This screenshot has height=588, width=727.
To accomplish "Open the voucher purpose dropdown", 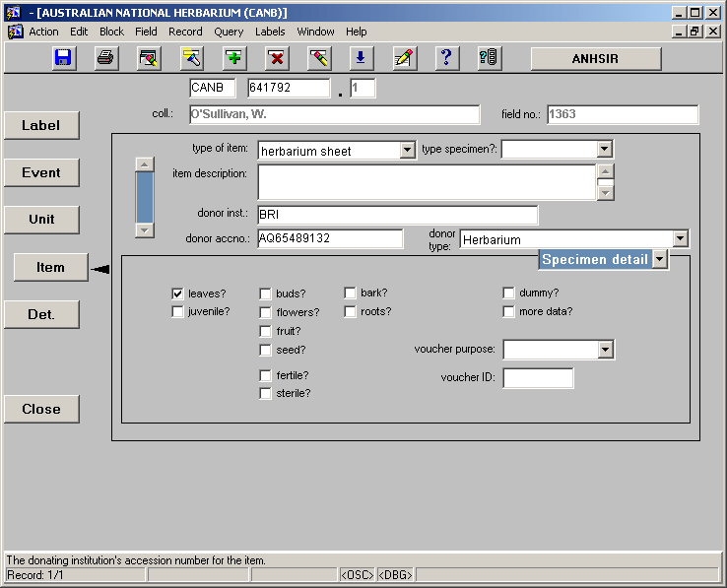I will [x=606, y=350].
